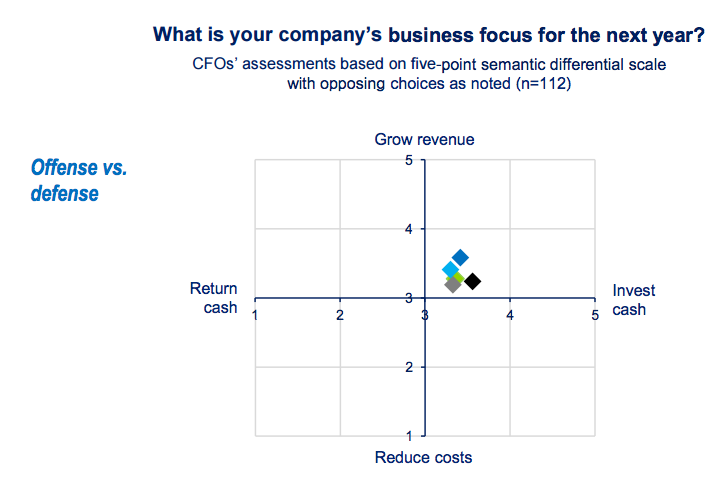This screenshot has height=477, width=718.
Task: Select the vertical axis tick label 1
Action: click(x=409, y=435)
